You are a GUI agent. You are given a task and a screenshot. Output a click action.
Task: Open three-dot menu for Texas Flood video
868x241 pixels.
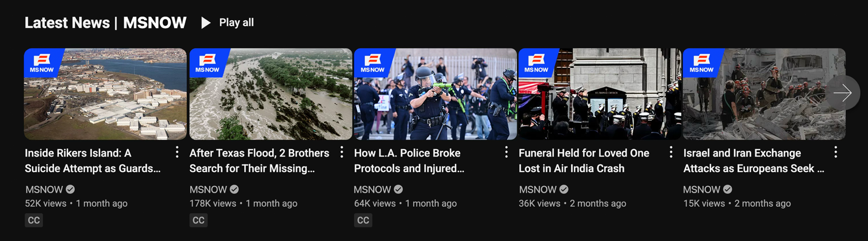pyautogui.click(x=342, y=152)
